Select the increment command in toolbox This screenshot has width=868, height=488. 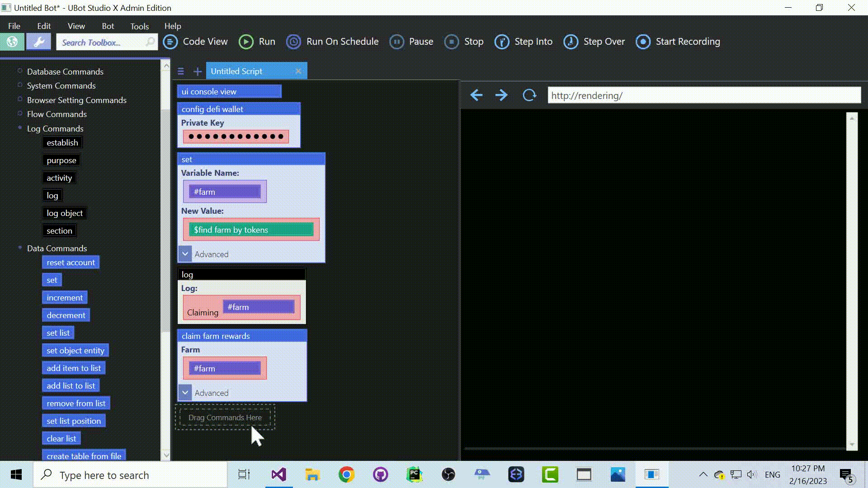tap(65, 297)
